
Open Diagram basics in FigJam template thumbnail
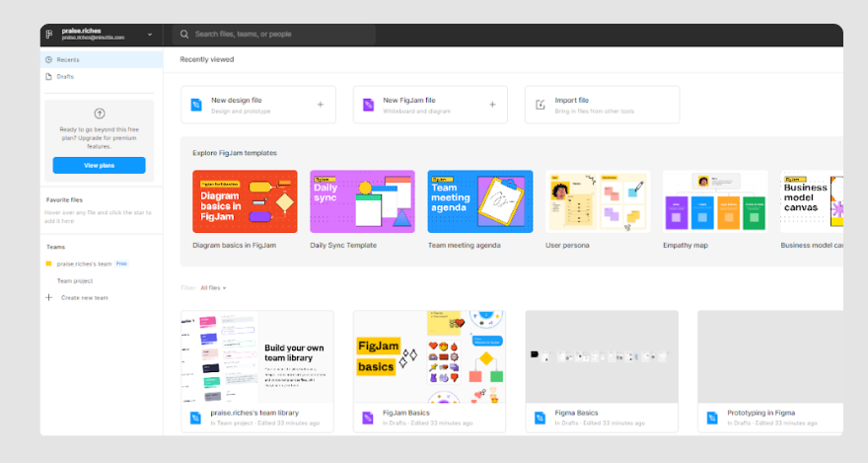(x=245, y=201)
